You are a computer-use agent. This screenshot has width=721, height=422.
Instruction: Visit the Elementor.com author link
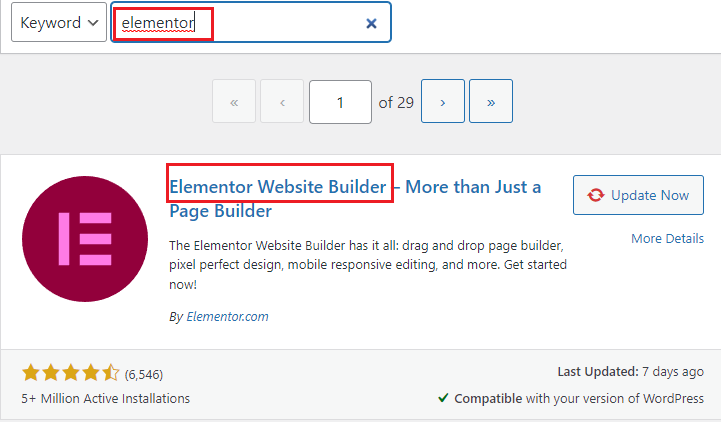point(227,317)
